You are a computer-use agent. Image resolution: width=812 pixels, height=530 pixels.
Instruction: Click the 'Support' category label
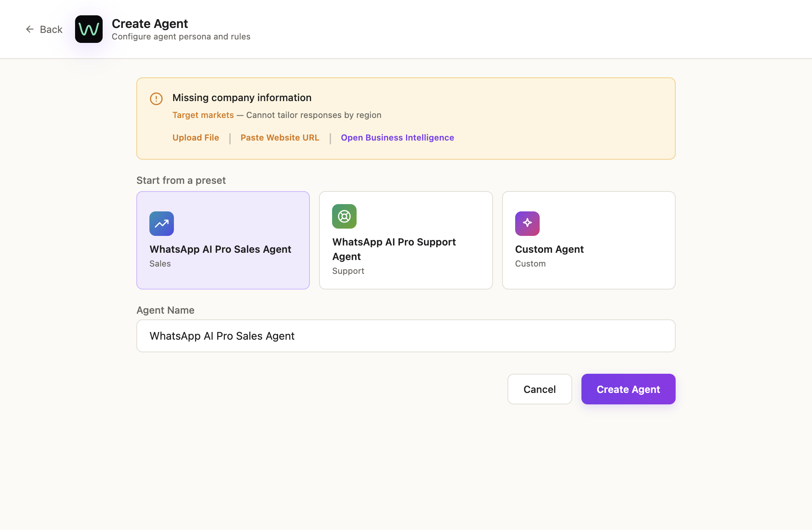[x=348, y=271]
